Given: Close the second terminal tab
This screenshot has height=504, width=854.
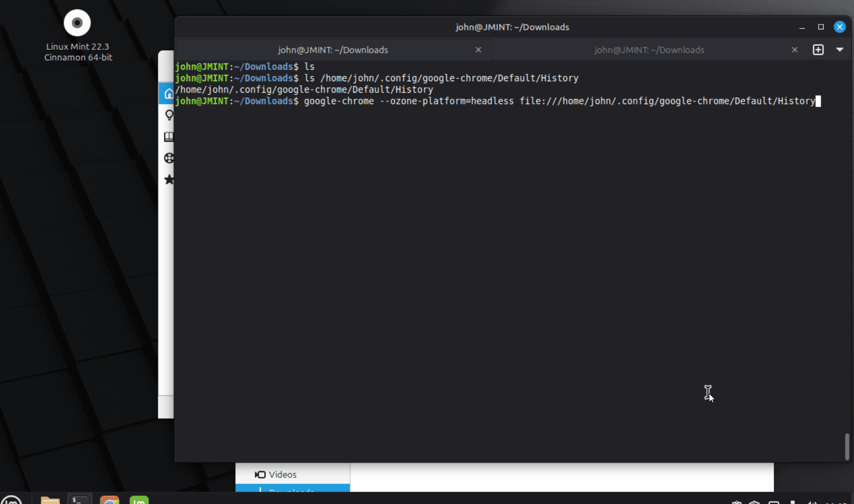Looking at the screenshot, I should click(795, 50).
